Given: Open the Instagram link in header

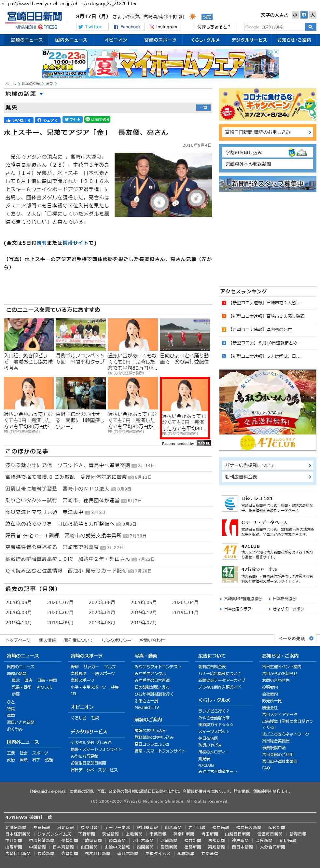Looking at the screenshot, I should coord(163,27).
